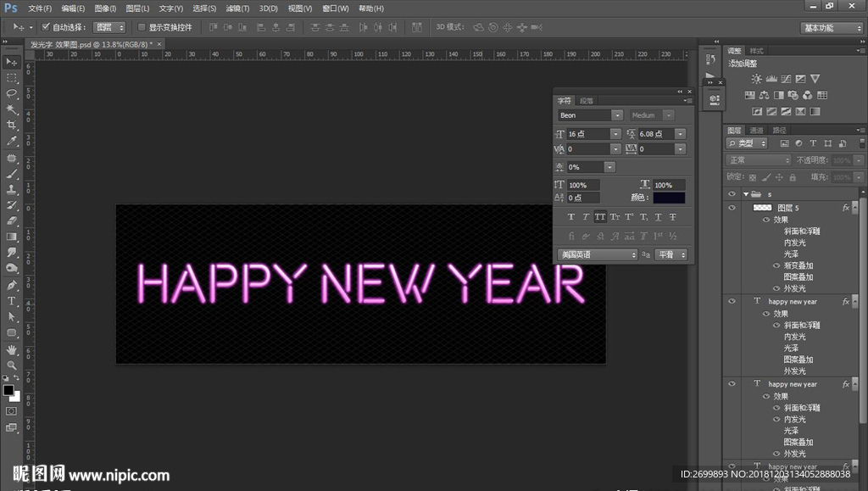868x491 pixels.
Task: Select the Hand tool
Action: pos(11,350)
